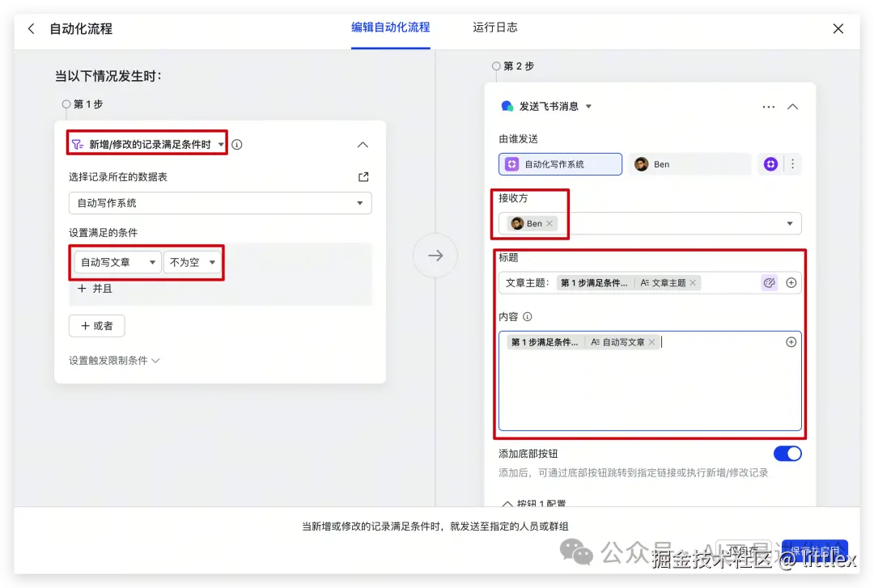The height and width of the screenshot is (588, 874).
Task: Disable the 添加底部按钮 toggle
Action: [x=787, y=454]
